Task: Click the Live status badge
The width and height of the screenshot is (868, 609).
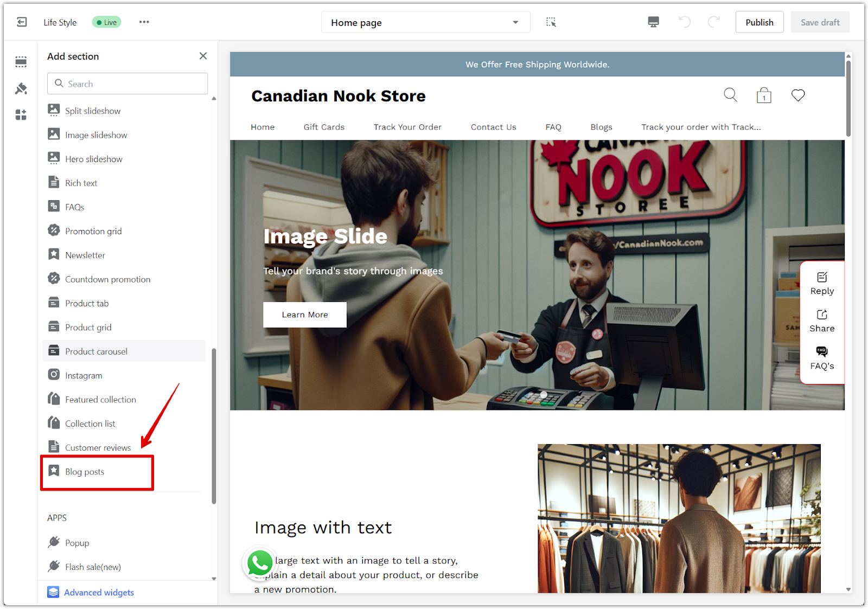Action: click(x=107, y=22)
